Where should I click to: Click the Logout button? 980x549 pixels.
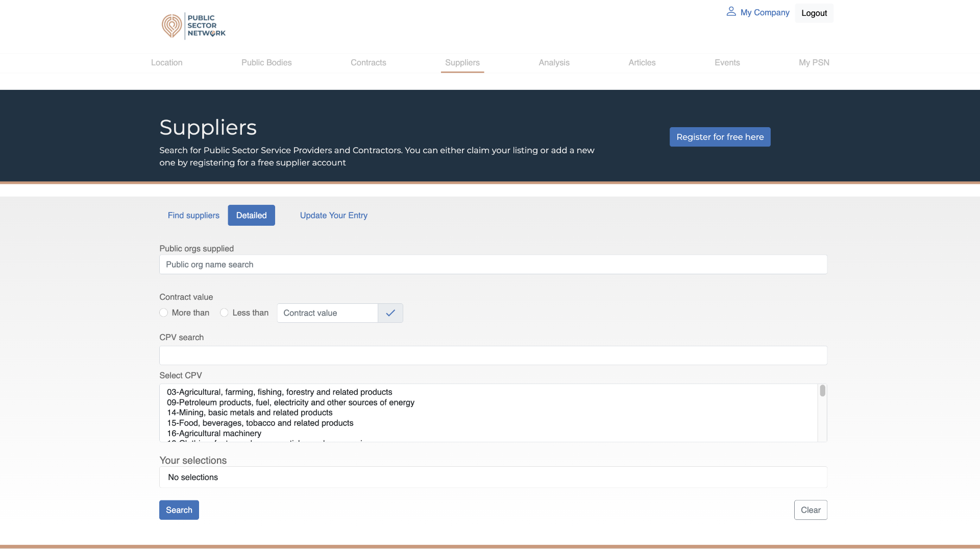814,13
